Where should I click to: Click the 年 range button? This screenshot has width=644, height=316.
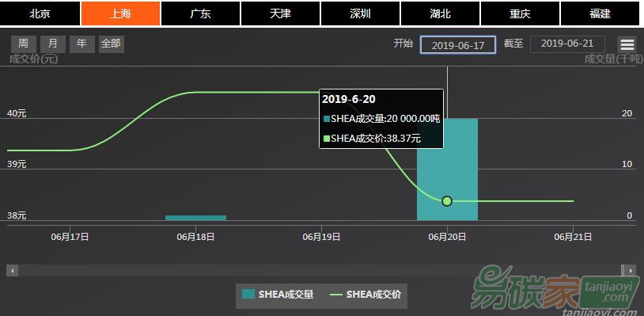[x=81, y=44]
